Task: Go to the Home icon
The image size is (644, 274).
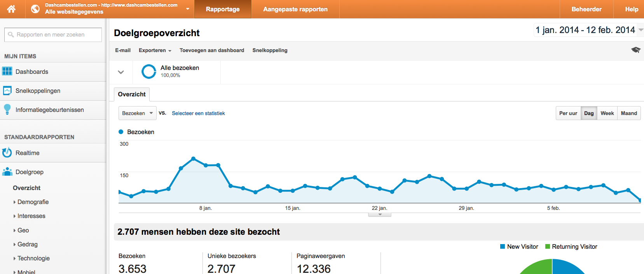Action: [x=11, y=9]
